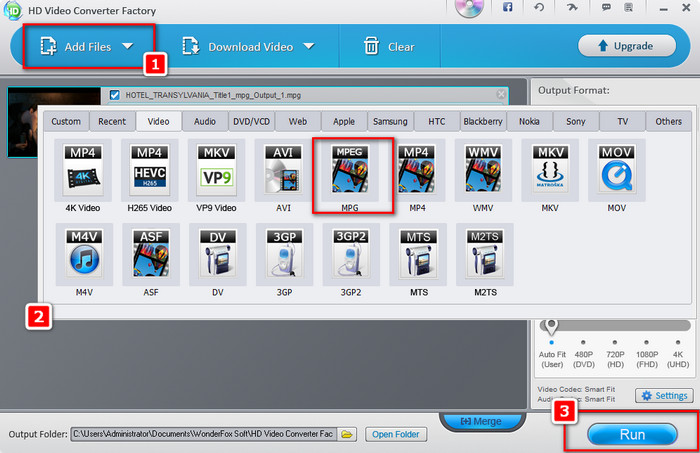Click the Merge button
Image resolution: width=700 pixels, height=453 pixels.
click(481, 421)
